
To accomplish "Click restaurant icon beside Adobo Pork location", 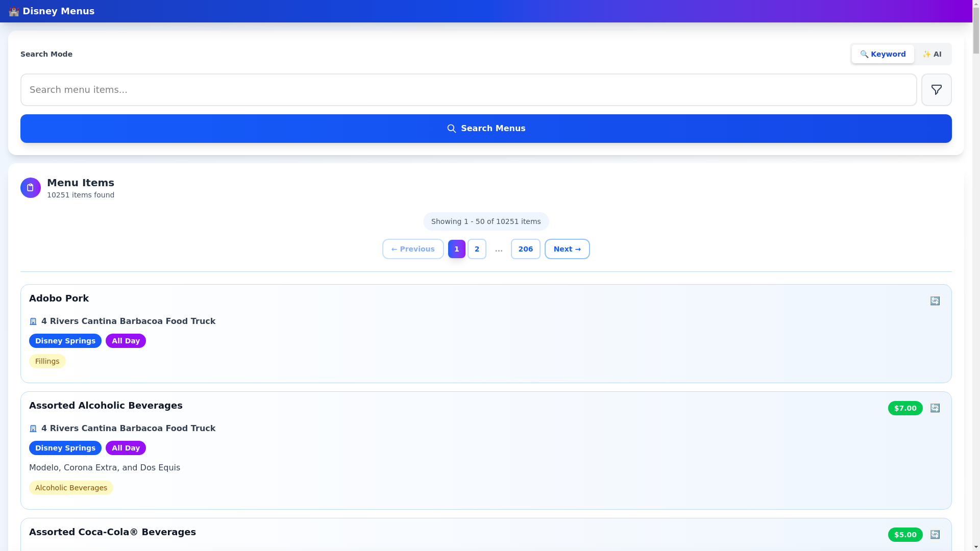I will click(x=33, y=321).
